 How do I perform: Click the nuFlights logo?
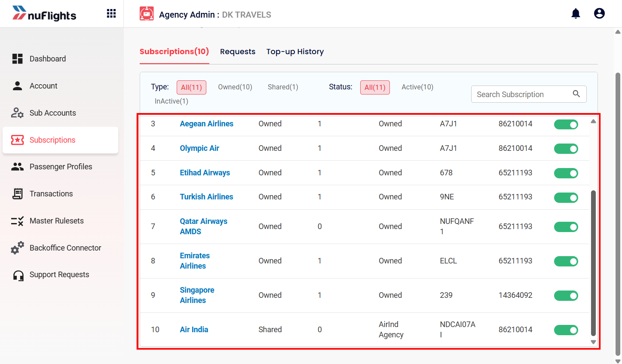tap(44, 14)
